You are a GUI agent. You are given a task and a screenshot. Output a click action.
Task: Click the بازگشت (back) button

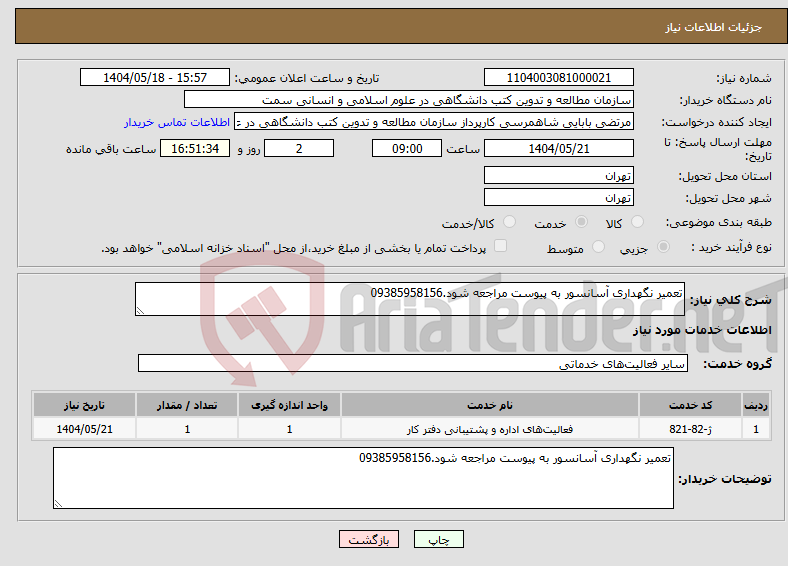[x=369, y=539]
